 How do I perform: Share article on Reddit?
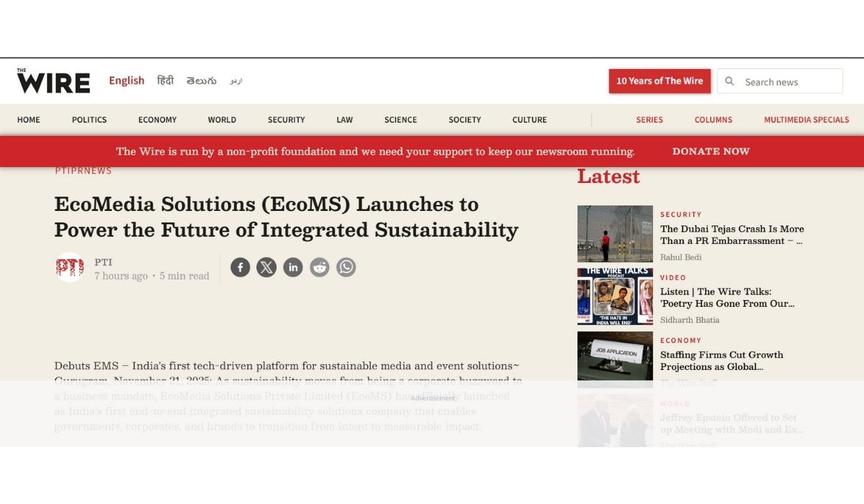(x=320, y=268)
